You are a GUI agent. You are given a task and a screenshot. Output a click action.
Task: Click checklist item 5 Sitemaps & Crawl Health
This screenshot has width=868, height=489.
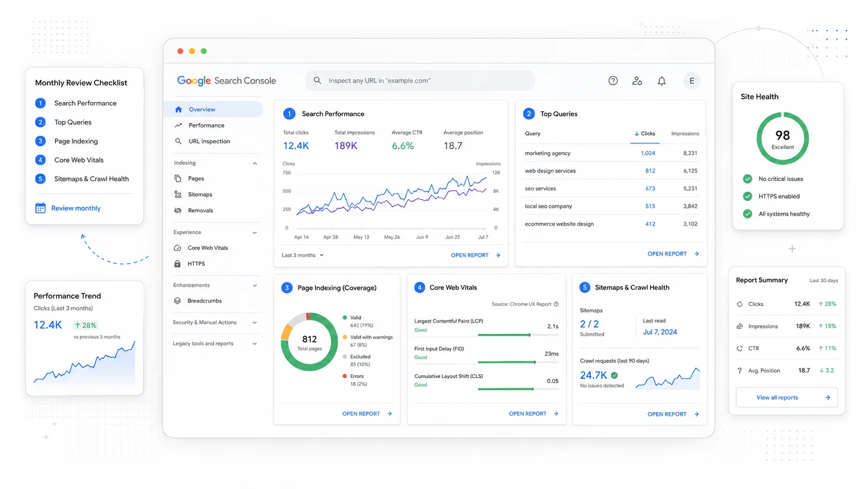(x=82, y=179)
